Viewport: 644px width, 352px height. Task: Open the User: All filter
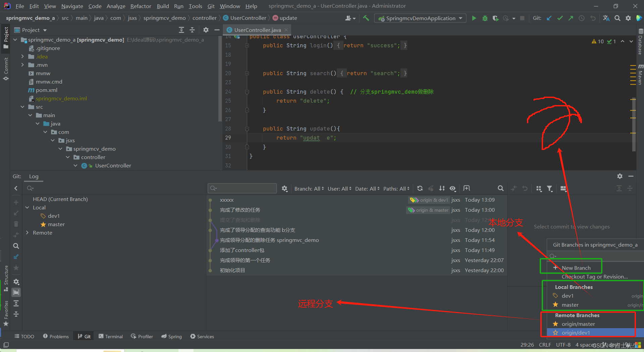[339, 189]
